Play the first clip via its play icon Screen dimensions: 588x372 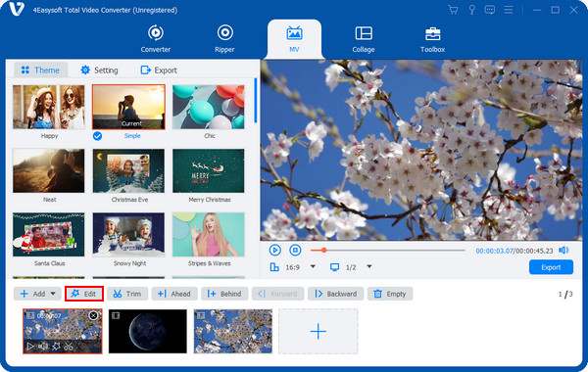tap(30, 347)
